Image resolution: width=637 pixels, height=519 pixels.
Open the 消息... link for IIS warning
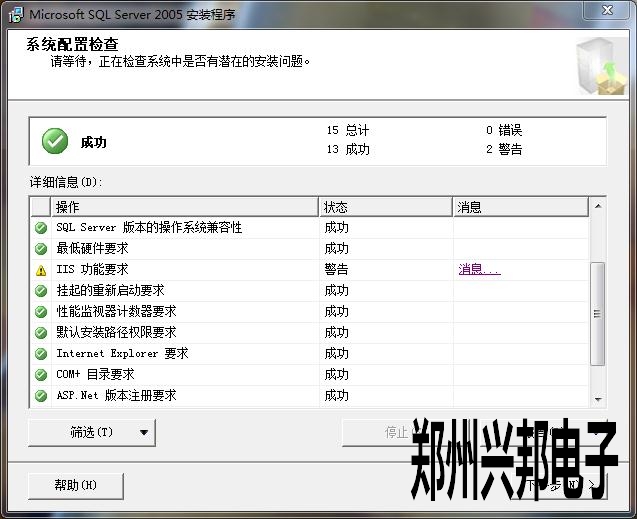point(479,270)
